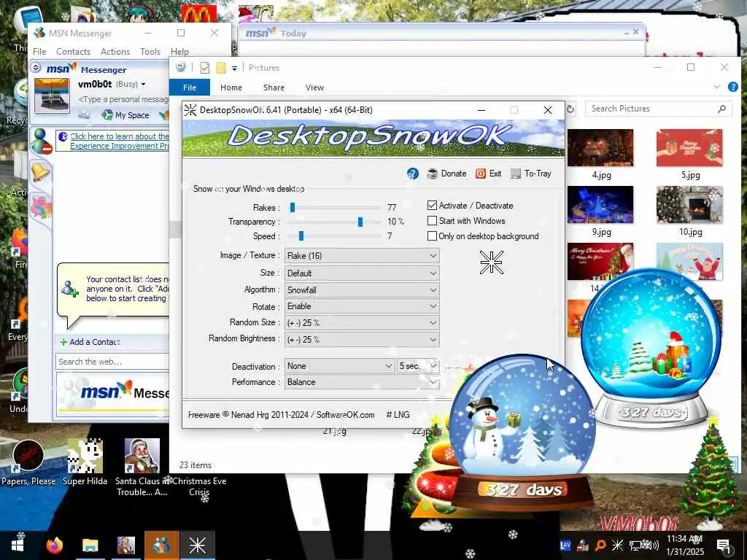The height and width of the screenshot is (560, 747).
Task: Open Share tab in Pictures window
Action: pos(274,87)
